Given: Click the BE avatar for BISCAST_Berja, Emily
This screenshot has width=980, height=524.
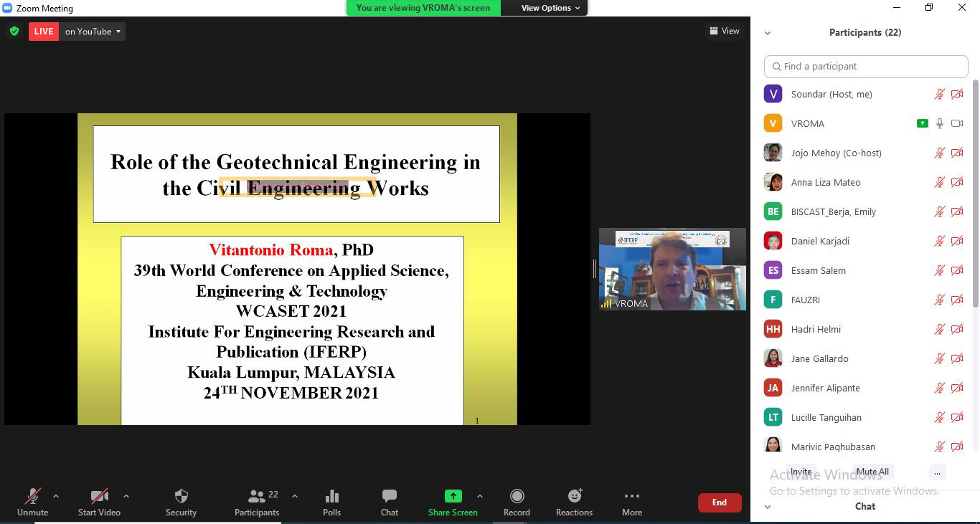Looking at the screenshot, I should (x=773, y=211).
